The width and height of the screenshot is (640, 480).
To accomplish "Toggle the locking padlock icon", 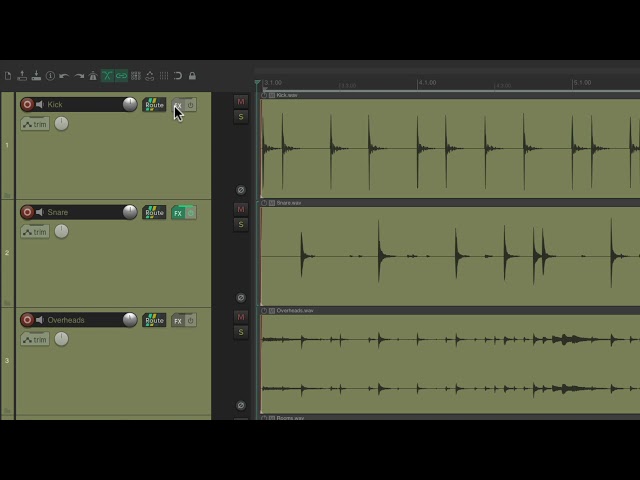I will (192, 76).
